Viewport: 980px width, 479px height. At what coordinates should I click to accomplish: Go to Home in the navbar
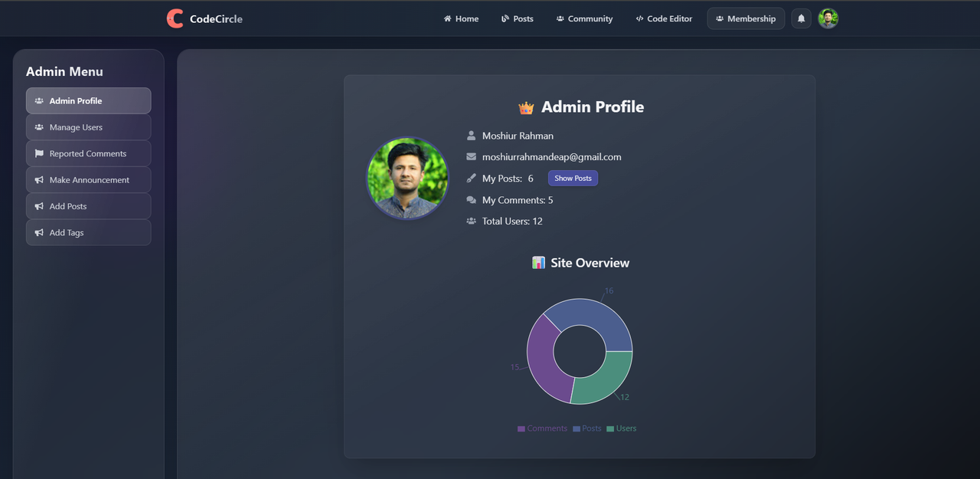tap(461, 18)
